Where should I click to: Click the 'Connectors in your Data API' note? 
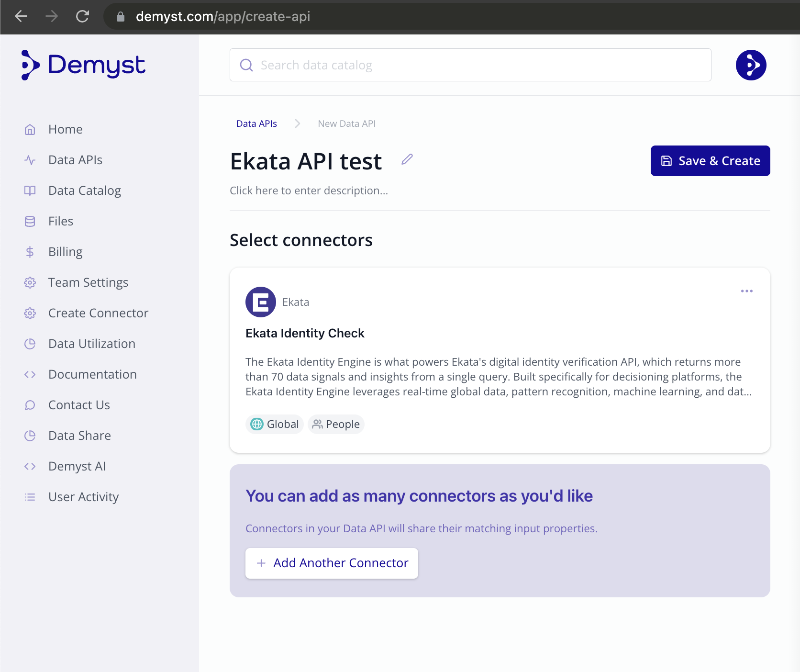(x=422, y=528)
